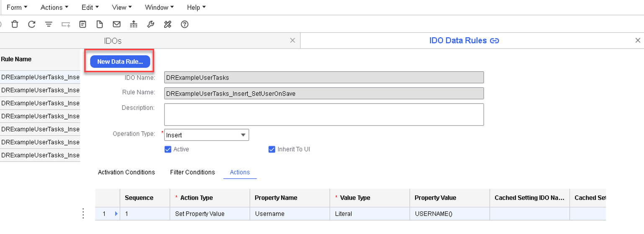Click the Action Type column header
The width and height of the screenshot is (644, 234).
(x=210, y=198)
